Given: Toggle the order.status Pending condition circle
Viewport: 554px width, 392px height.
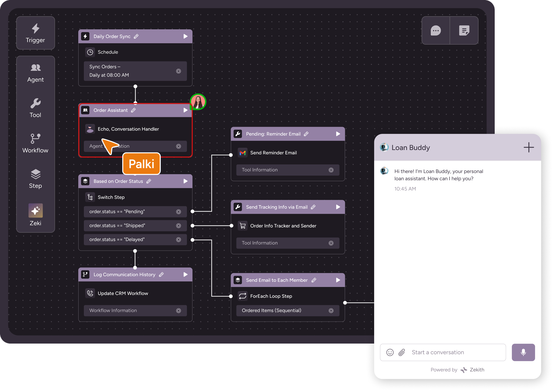Looking at the screenshot, I should [x=179, y=212].
